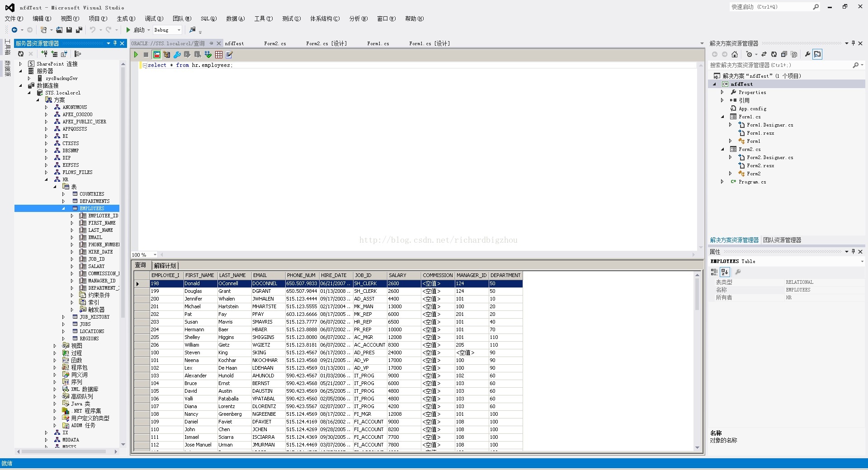The height and width of the screenshot is (470, 868).
Task: Switch to the Form1.cs editor tab
Action: [x=378, y=43]
